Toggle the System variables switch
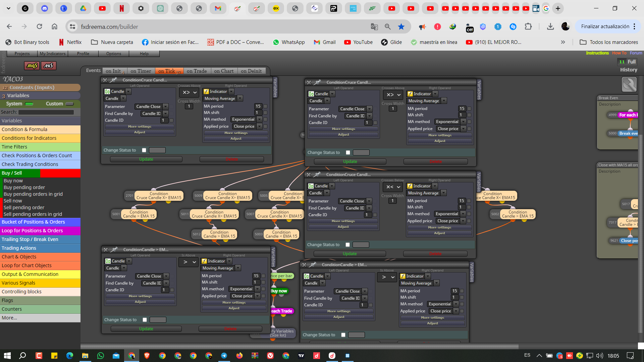 29,104
